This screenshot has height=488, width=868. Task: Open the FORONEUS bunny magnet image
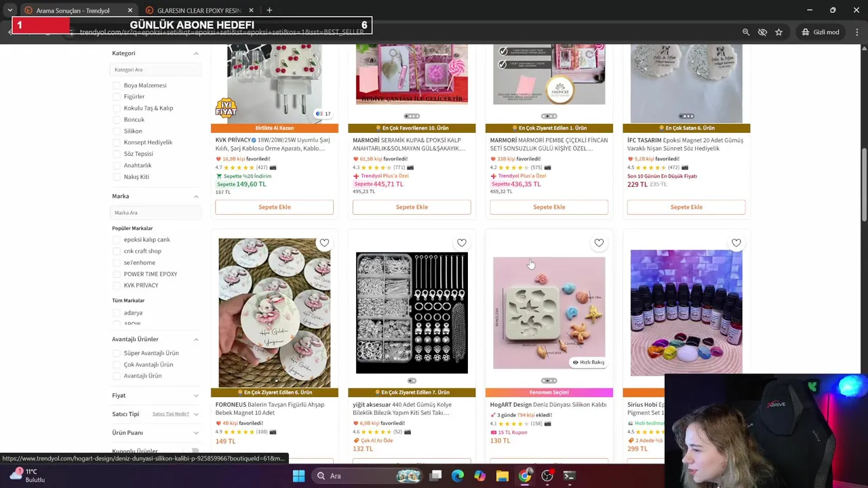[275, 312]
